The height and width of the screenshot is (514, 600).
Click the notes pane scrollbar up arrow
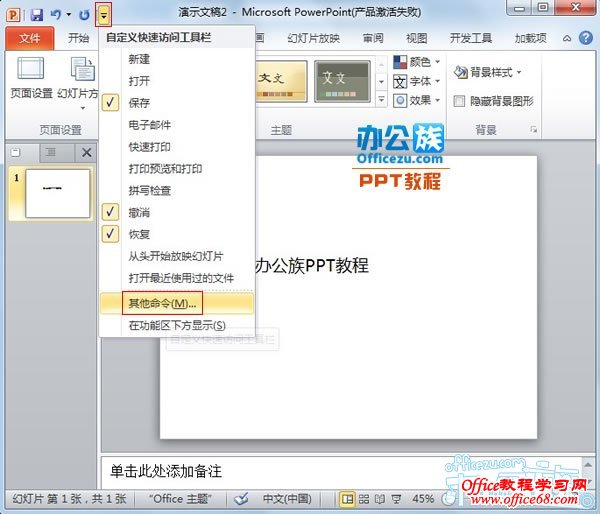[x=589, y=464]
